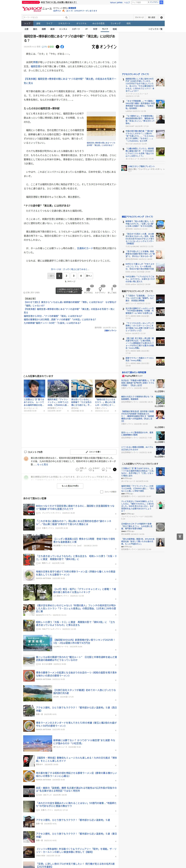Open the Yahoo! JAPAN News logo
Viewport: 186px width, 868px height.
(37, 9)
